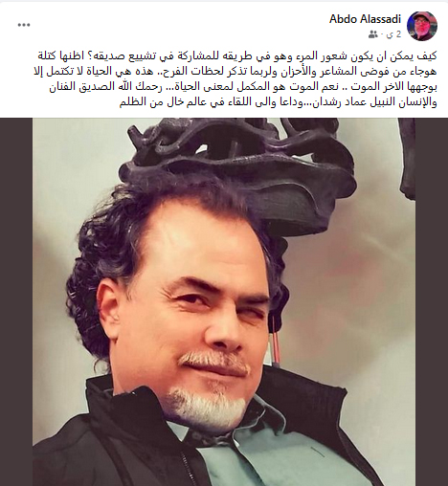Click Abdo Alassadi's round profile picture
This screenshot has width=448, height=486.
tap(422, 26)
